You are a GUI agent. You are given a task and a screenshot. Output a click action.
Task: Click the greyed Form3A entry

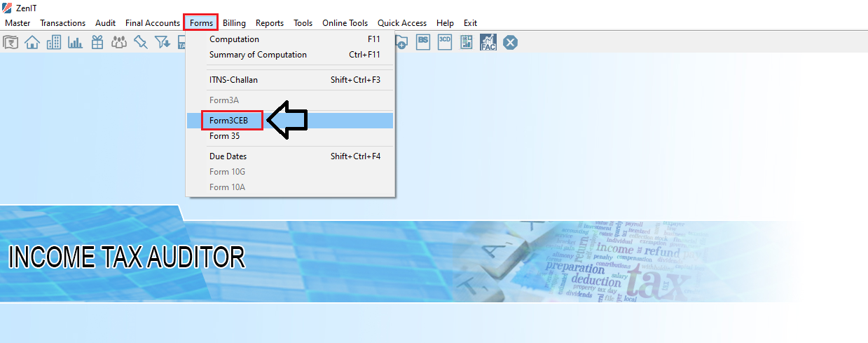point(291,100)
